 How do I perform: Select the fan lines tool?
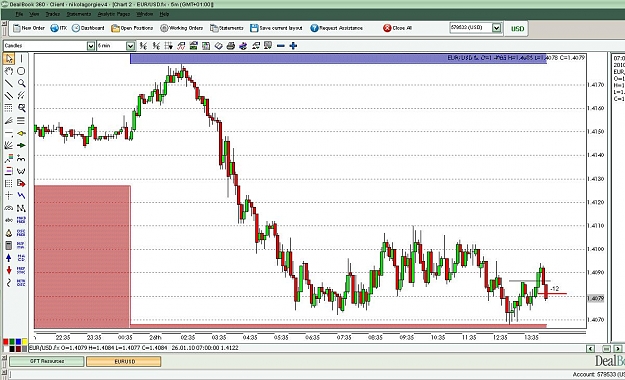point(9,146)
